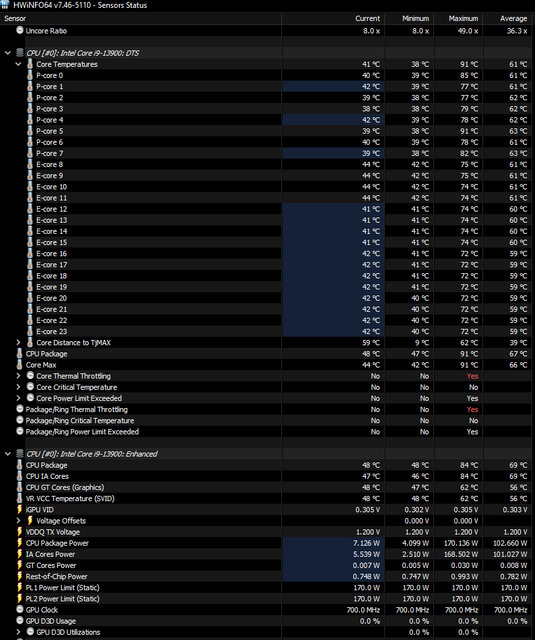The width and height of the screenshot is (535, 640).
Task: Click thermometer icon beside E-core 16
Action: pos(30,253)
